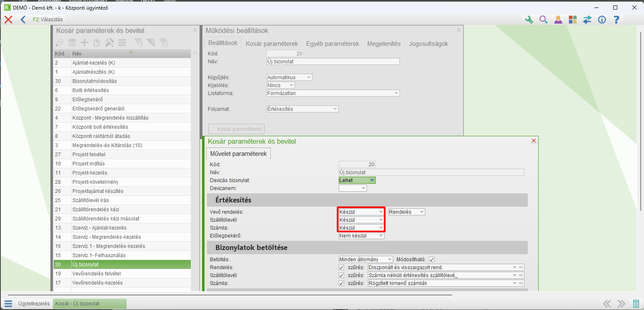
Task: Open the hammer and wrench tools icon
Action: point(110,42)
